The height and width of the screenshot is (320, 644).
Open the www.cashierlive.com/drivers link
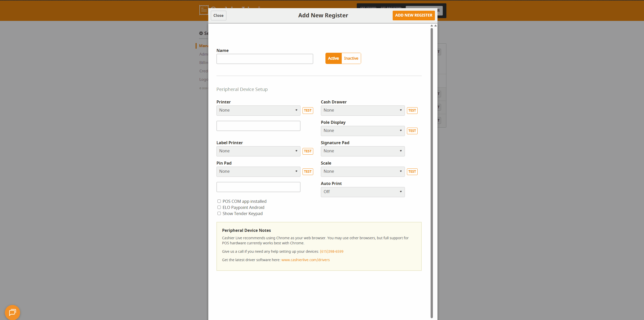305,260
